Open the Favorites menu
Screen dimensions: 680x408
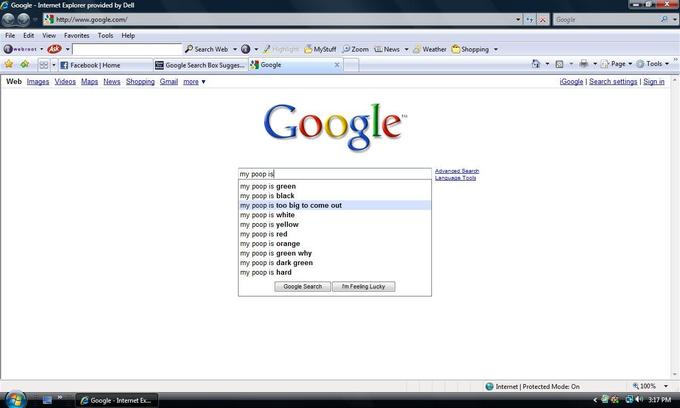(x=77, y=36)
